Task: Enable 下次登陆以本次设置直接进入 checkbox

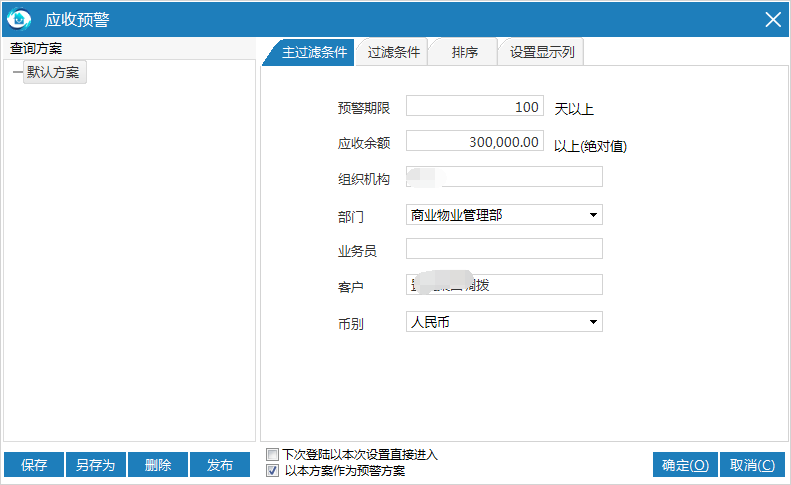Action: pos(272,454)
